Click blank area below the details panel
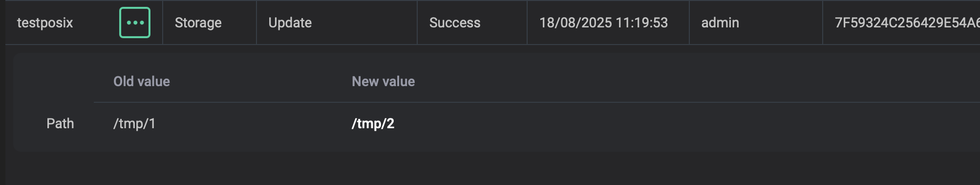This screenshot has width=980, height=185. (x=489, y=169)
